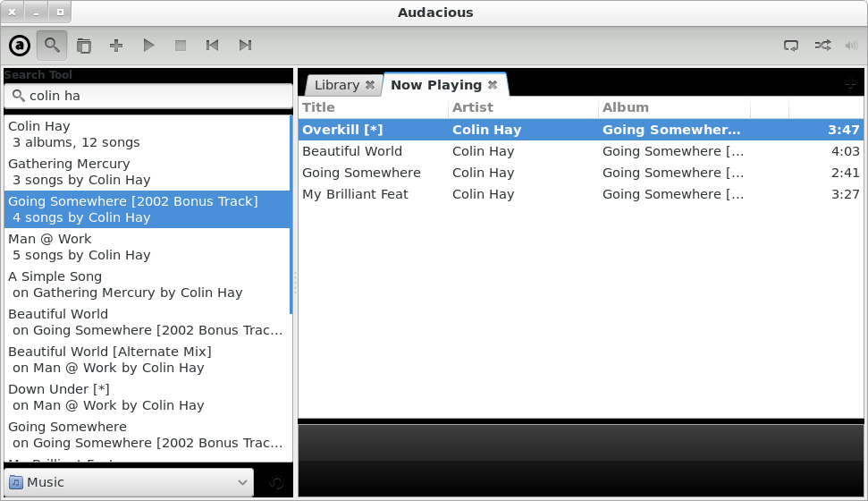This screenshot has width=868, height=501.
Task: Select the 'My Brilliant Feat' track
Action: tap(581, 194)
